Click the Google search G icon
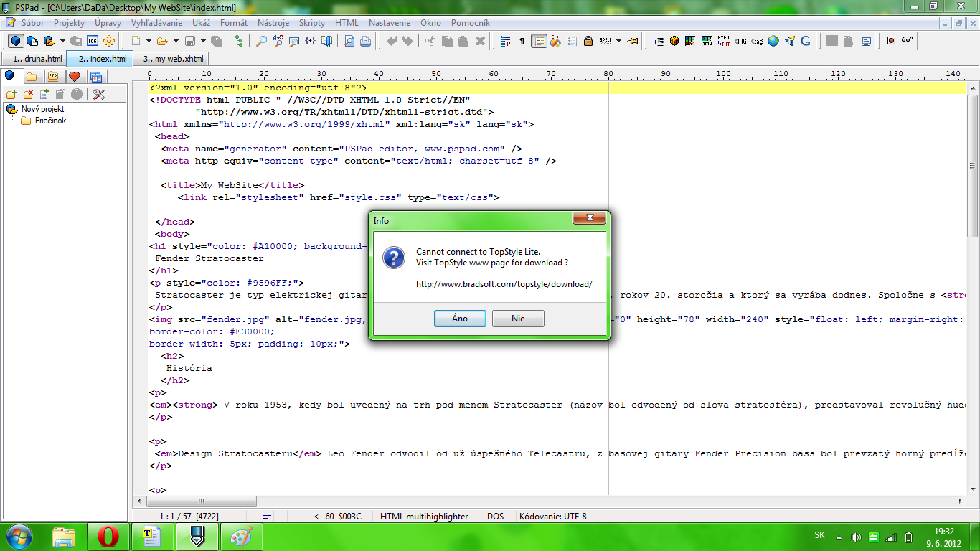980x551 pixels. point(805,41)
